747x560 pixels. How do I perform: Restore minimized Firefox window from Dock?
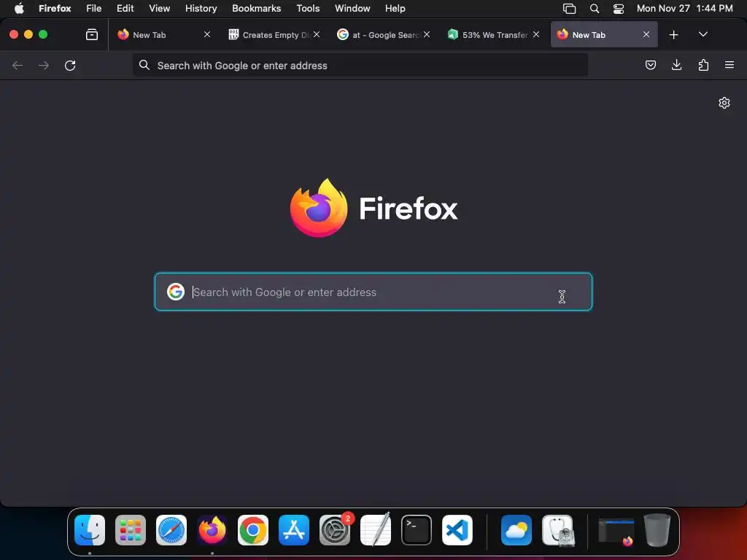(x=616, y=531)
